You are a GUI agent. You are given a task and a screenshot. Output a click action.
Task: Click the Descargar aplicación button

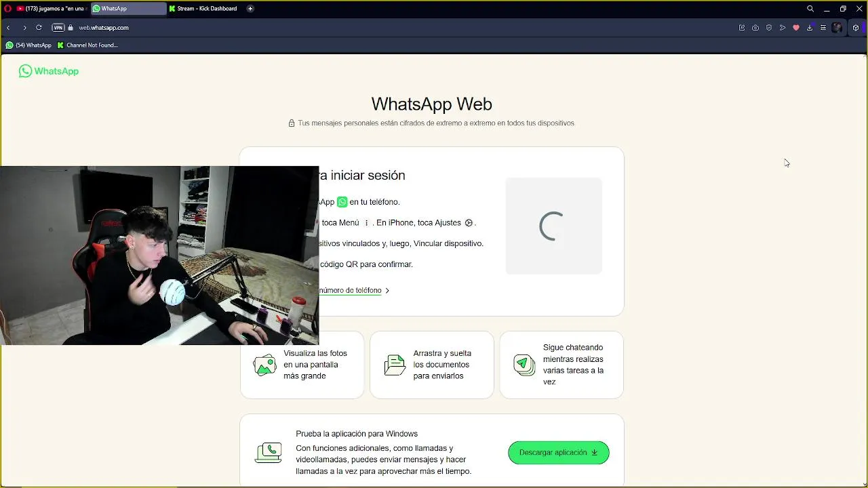click(559, 453)
